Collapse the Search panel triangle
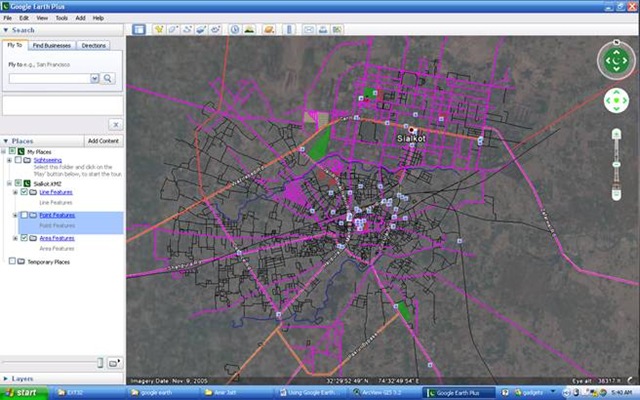Viewport: 640px width, 400px height. point(6,30)
